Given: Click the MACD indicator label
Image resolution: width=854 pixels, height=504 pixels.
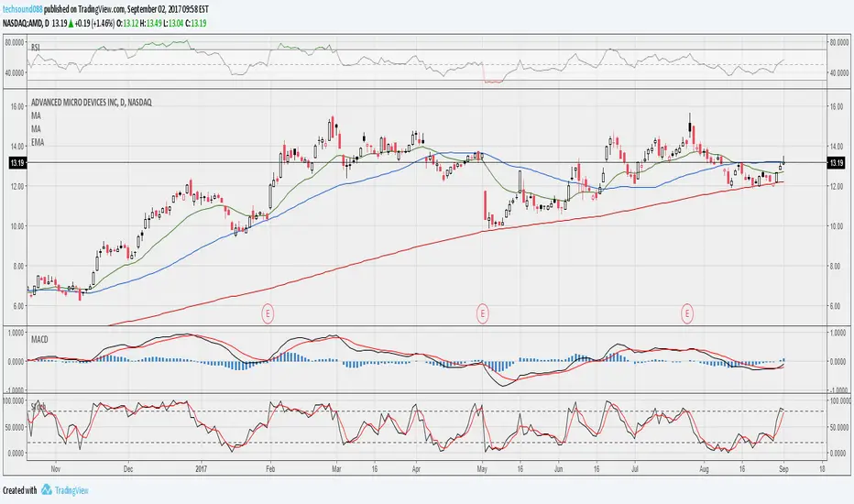Looking at the screenshot, I should 39,339.
